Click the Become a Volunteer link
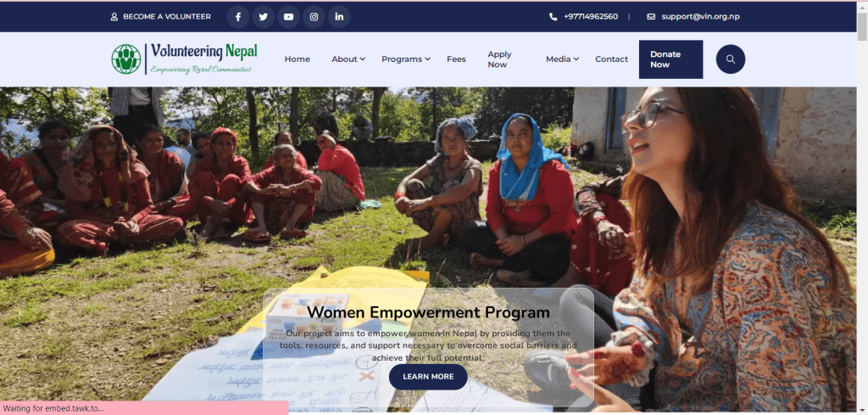This screenshot has height=415, width=868. (x=160, y=17)
